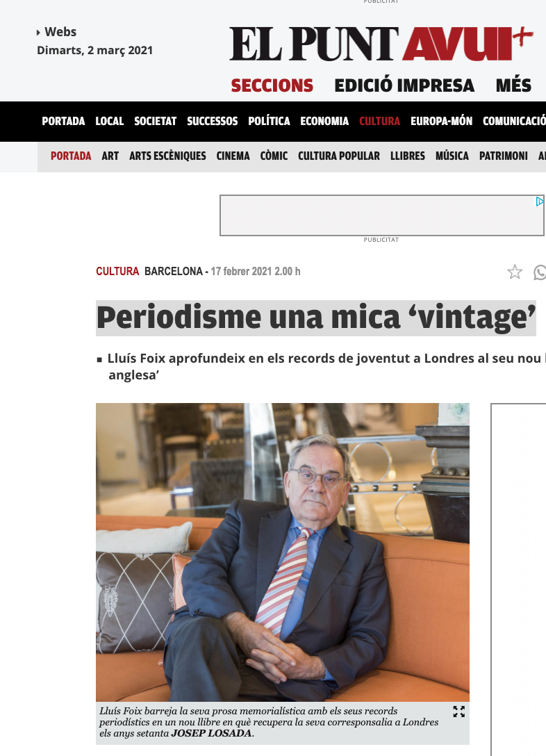
Task: Click the top advertisement banner
Action: coord(381,215)
